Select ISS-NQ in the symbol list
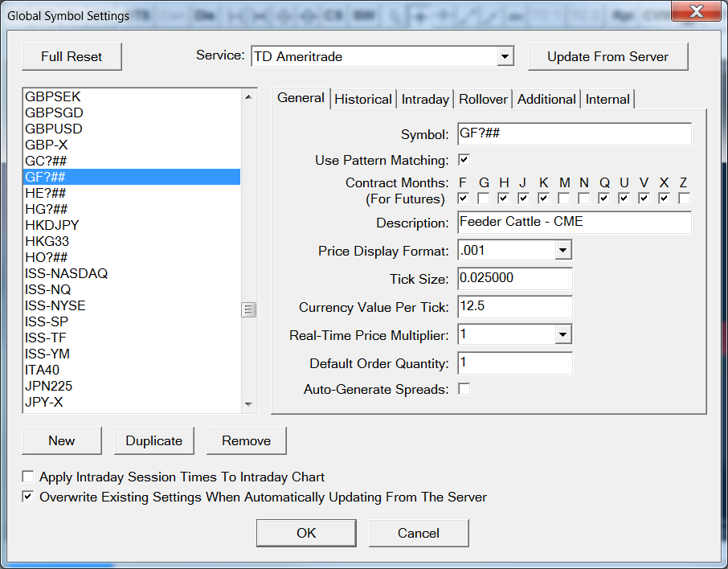The height and width of the screenshot is (569, 728). pos(132,289)
